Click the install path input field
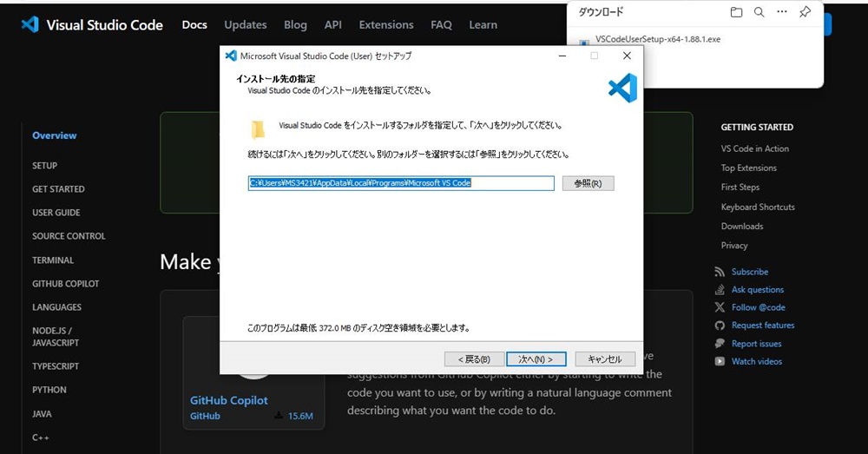Viewport: 868px width, 454px height. 401,183
